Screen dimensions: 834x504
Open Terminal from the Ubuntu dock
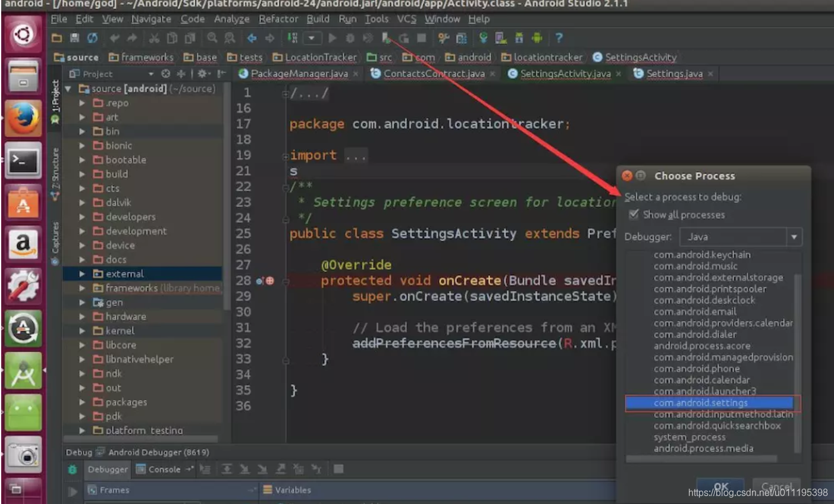tap(23, 160)
